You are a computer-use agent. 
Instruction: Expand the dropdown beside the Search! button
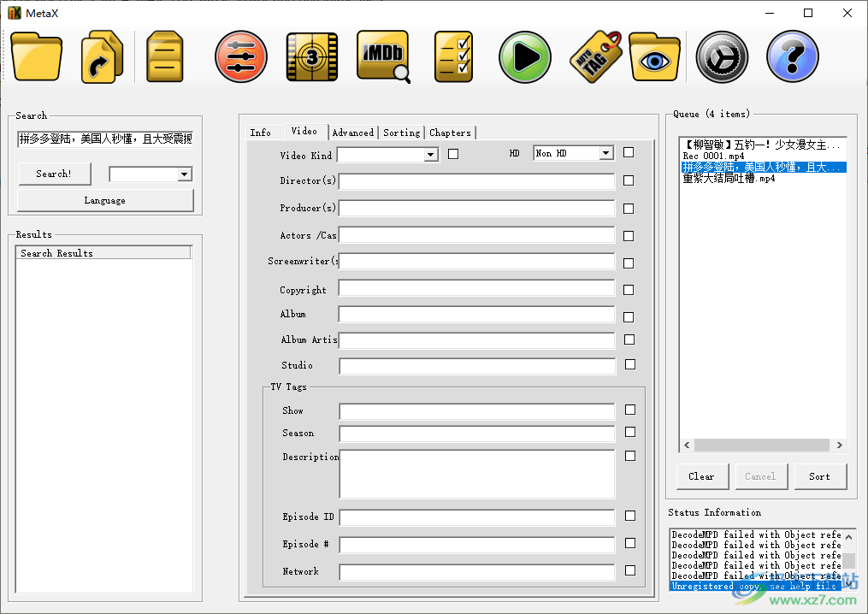click(184, 174)
